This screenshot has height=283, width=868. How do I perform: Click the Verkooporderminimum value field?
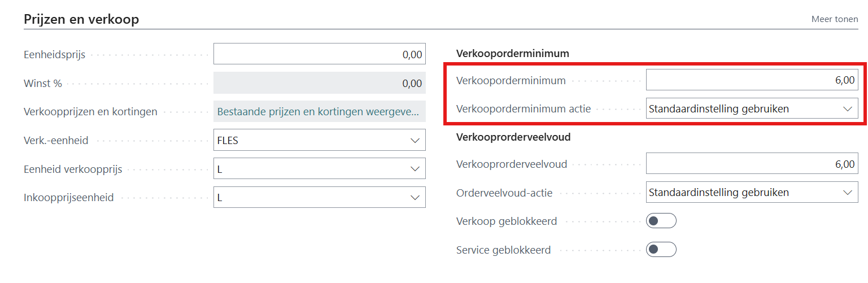click(x=751, y=80)
